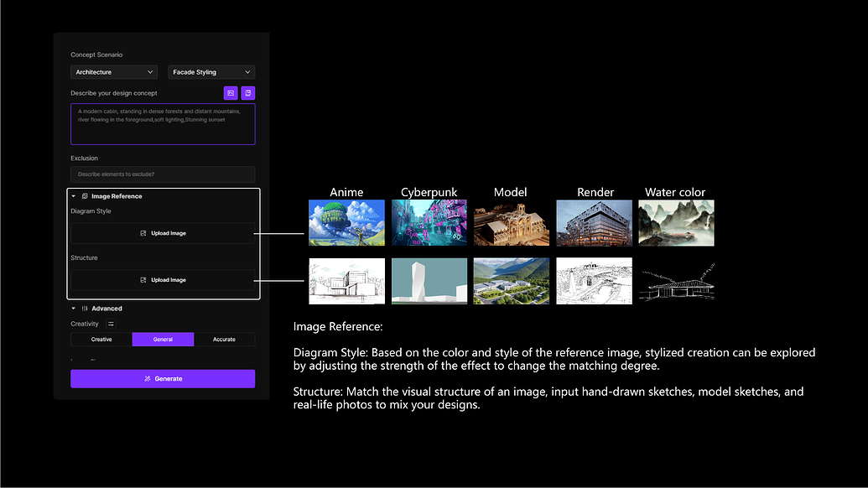This screenshot has height=488, width=868.
Task: Collapse the Advanced section
Action: click(x=73, y=309)
